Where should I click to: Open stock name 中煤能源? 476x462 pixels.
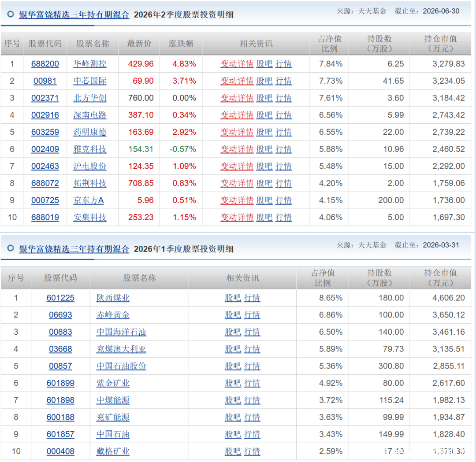(113, 400)
